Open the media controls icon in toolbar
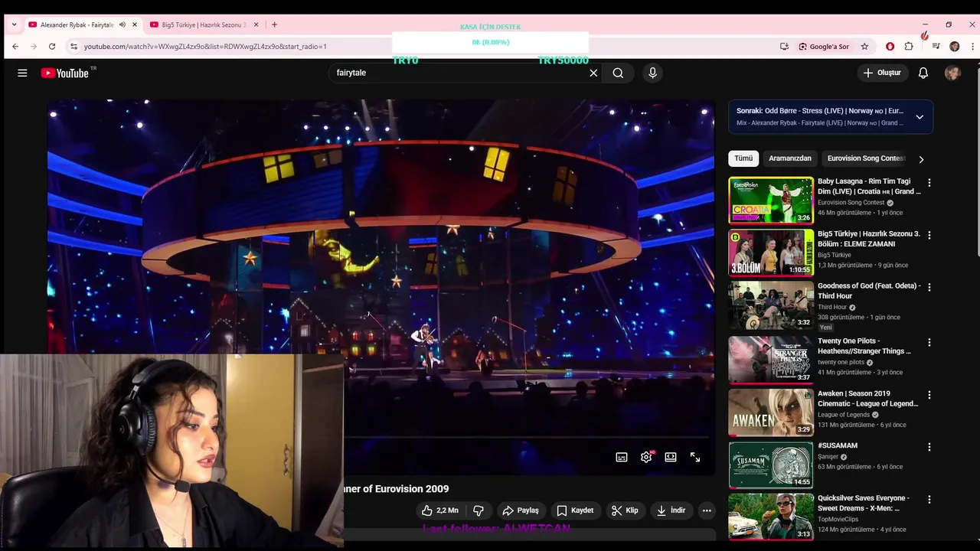Screen dimensions: 980x551 pyautogui.click(x=936, y=47)
